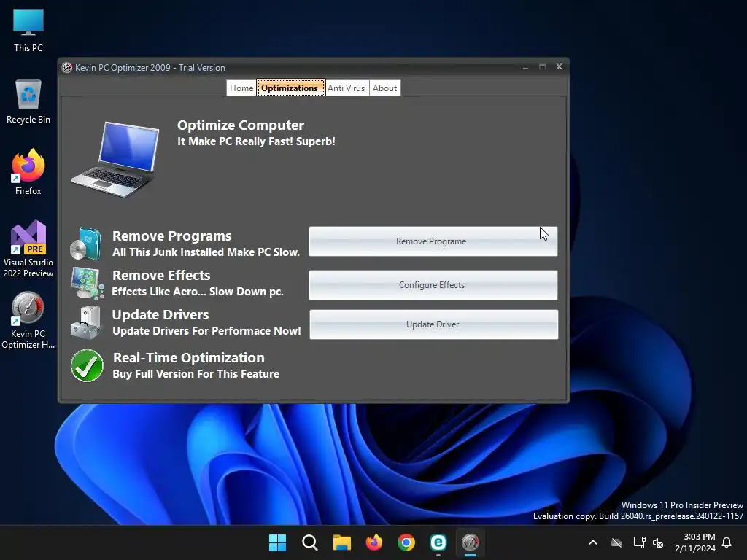Viewport: 747px width, 560px height.
Task: Click 'Optimize Computer' heading text
Action: (x=241, y=125)
